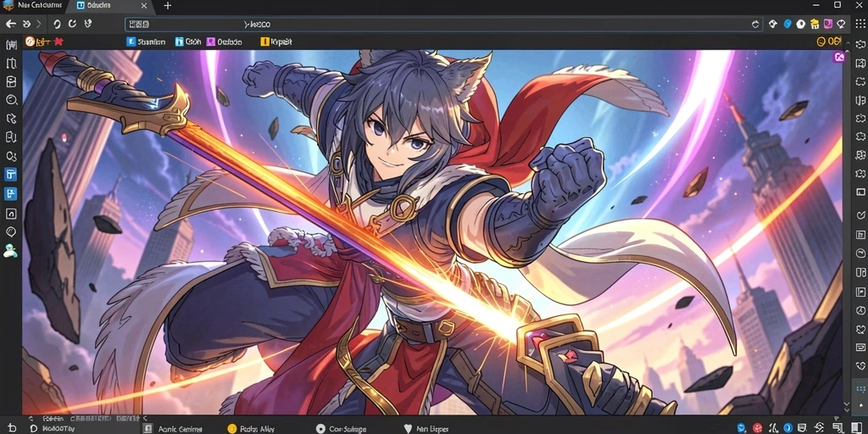Click the checkmark icon in right sidebar

click(860, 214)
